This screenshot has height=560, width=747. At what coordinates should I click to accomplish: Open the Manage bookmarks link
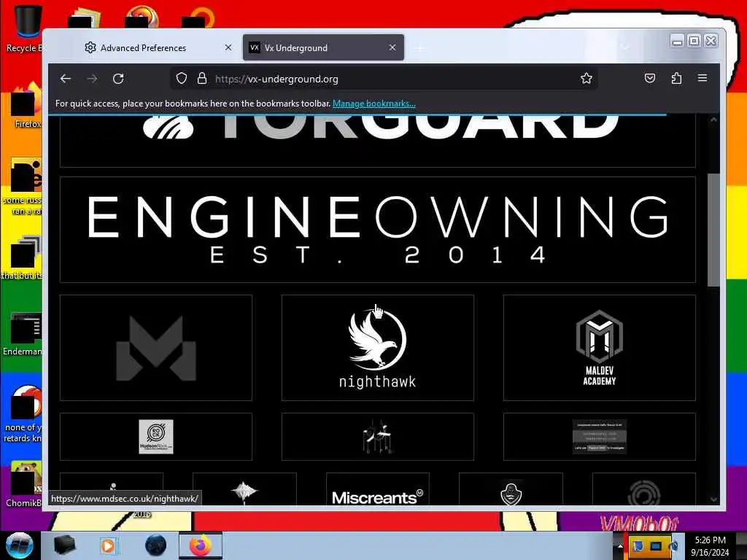[x=374, y=104]
